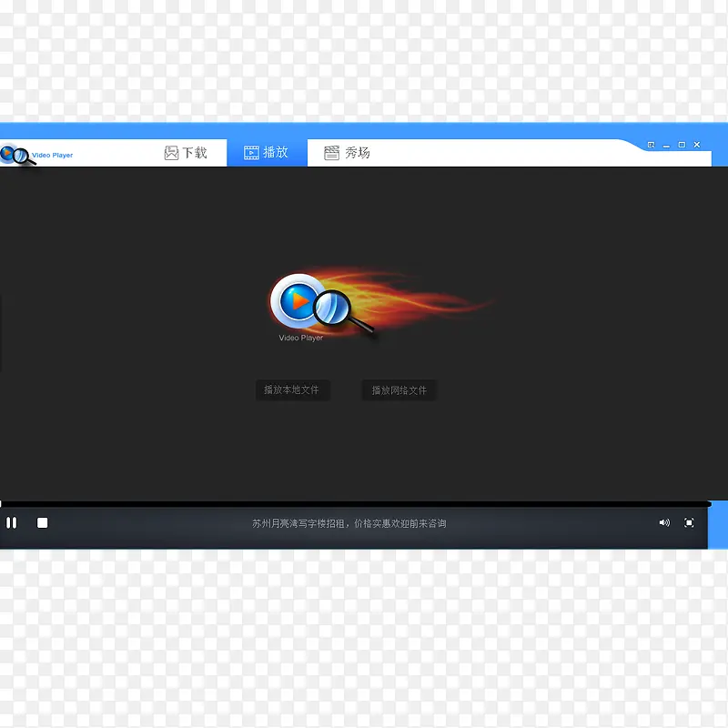Open the 秀场 show tab
This screenshot has width=728, height=728.
pos(347,153)
